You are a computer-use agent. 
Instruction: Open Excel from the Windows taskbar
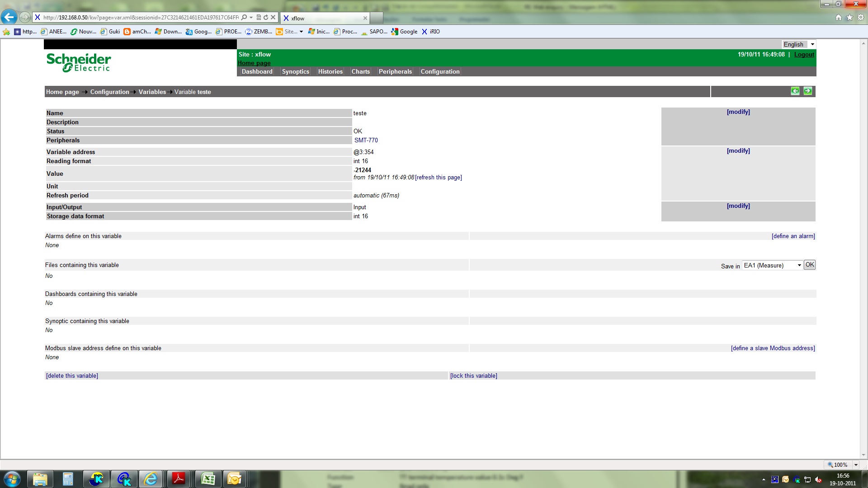click(208, 479)
